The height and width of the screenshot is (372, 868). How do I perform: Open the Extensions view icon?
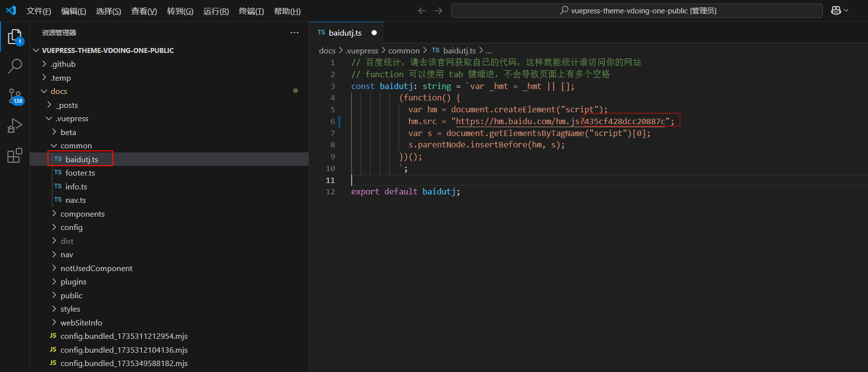(x=15, y=155)
